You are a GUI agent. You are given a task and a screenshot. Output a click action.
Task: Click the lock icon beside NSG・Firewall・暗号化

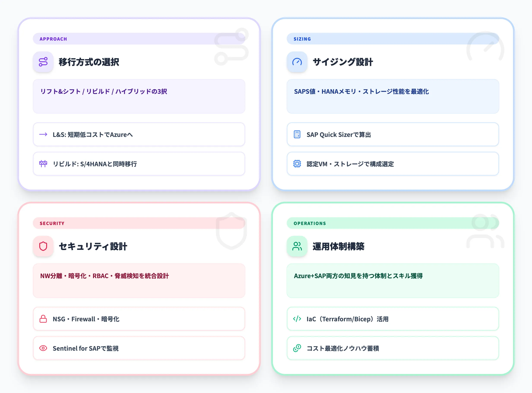click(43, 319)
